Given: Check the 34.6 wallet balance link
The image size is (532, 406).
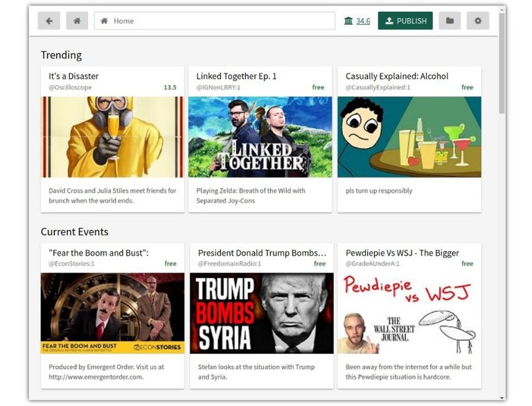Looking at the screenshot, I should click(363, 21).
